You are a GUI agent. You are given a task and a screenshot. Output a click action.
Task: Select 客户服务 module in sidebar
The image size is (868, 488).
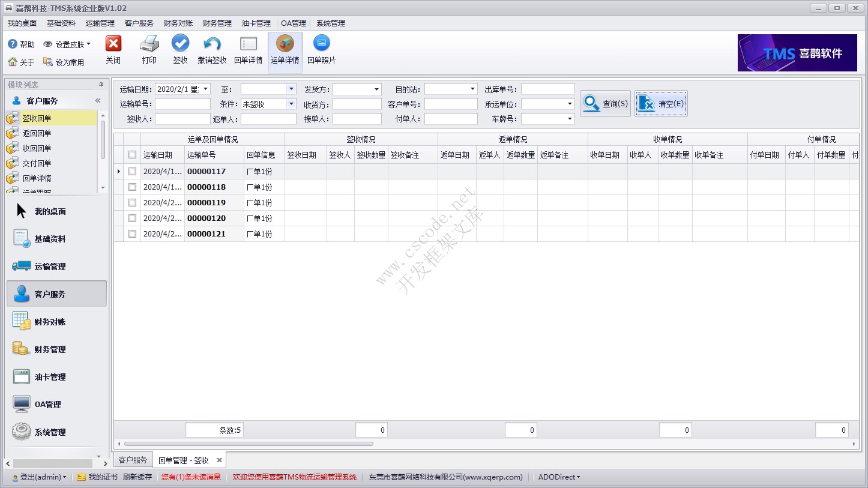click(56, 294)
